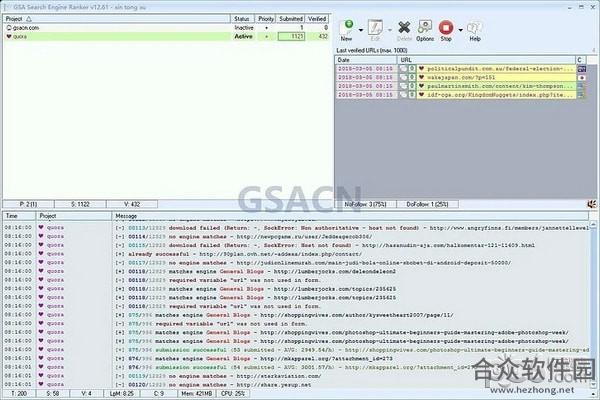Open the Options toolbar icon
The height and width of the screenshot is (400, 600).
coord(425,30)
